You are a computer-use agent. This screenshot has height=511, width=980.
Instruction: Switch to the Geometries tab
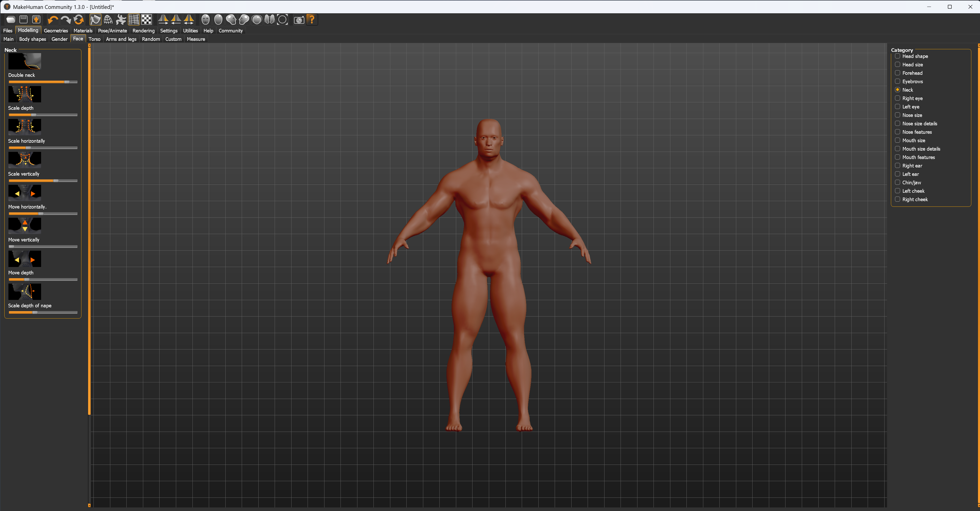click(x=56, y=31)
